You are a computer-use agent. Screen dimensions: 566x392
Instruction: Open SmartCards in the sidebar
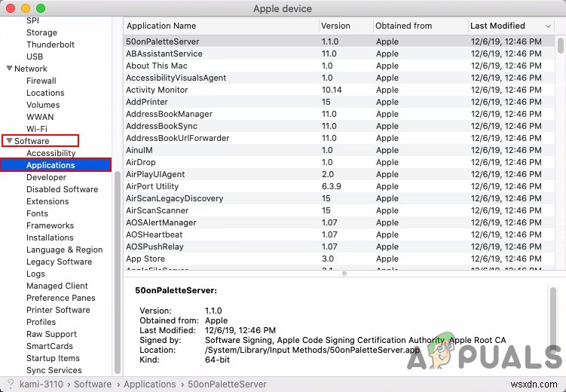[50, 346]
